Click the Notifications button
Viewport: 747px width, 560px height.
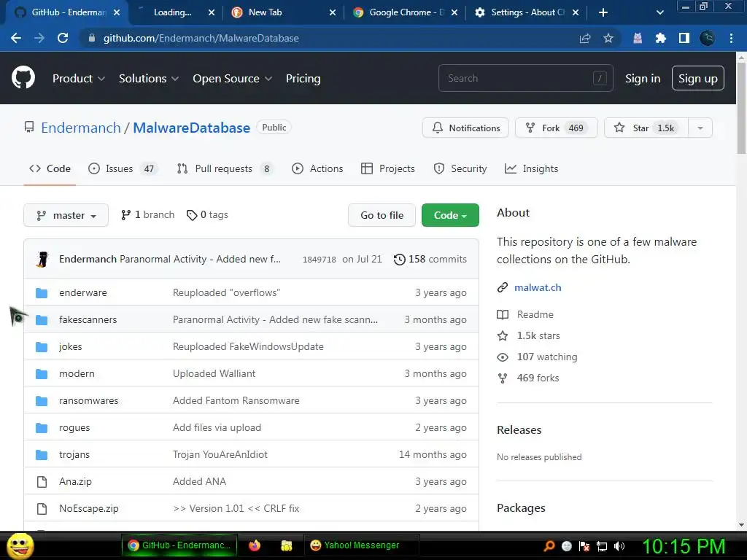point(465,128)
